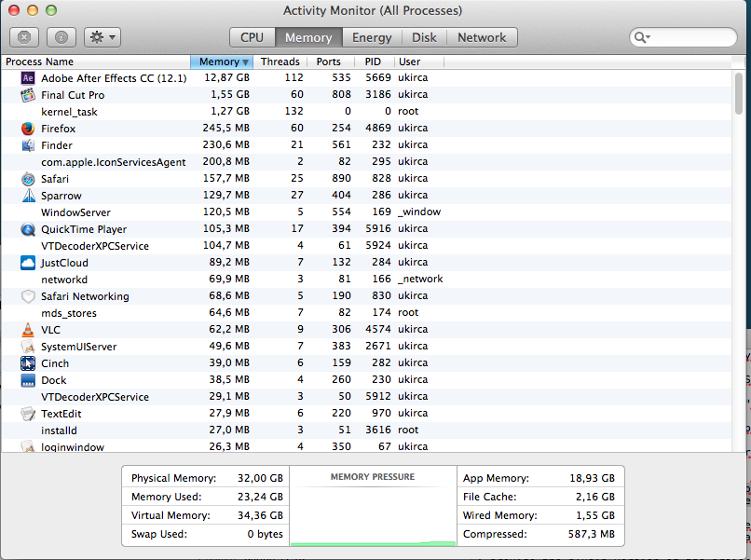Sort by Threads column header
Image resolution: width=751 pixels, height=560 pixels.
(x=280, y=61)
